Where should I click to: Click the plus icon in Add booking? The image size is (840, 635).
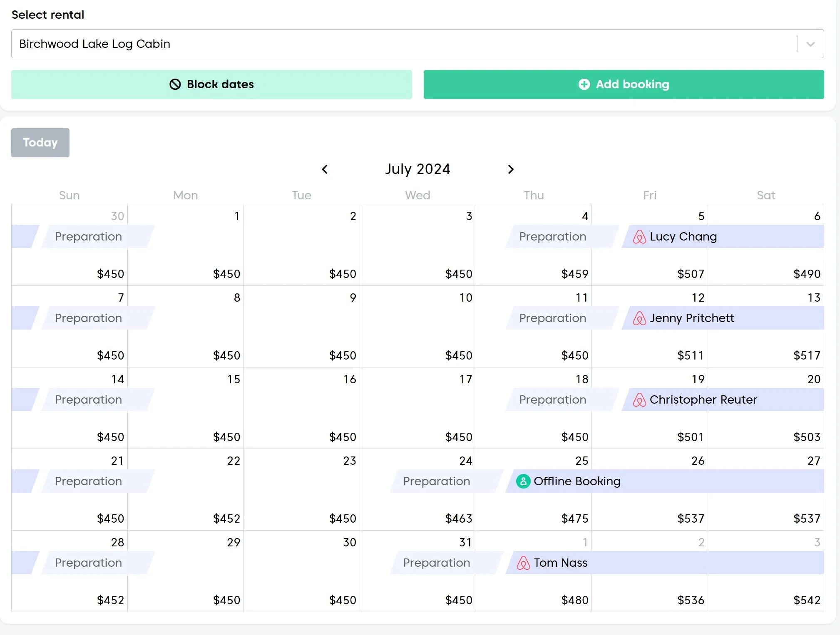coord(584,84)
